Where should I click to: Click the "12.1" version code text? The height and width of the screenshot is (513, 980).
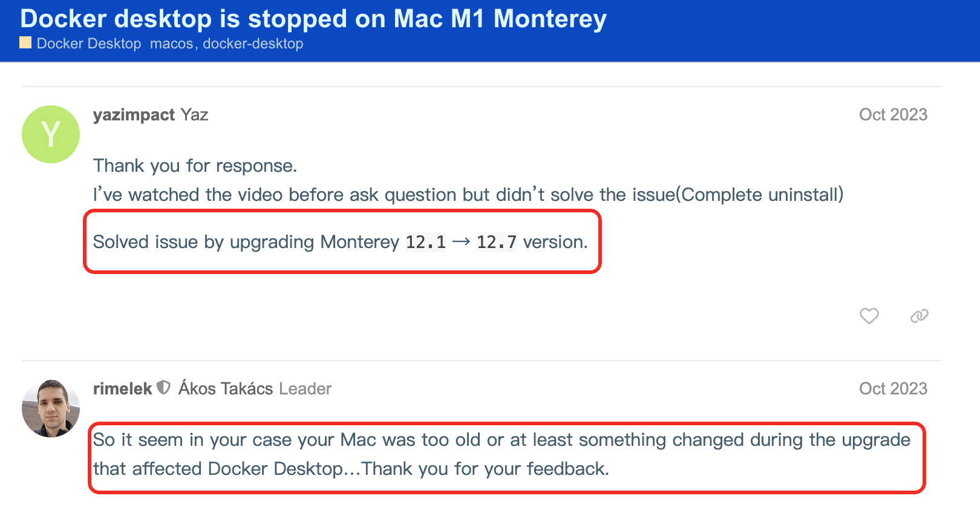425,242
